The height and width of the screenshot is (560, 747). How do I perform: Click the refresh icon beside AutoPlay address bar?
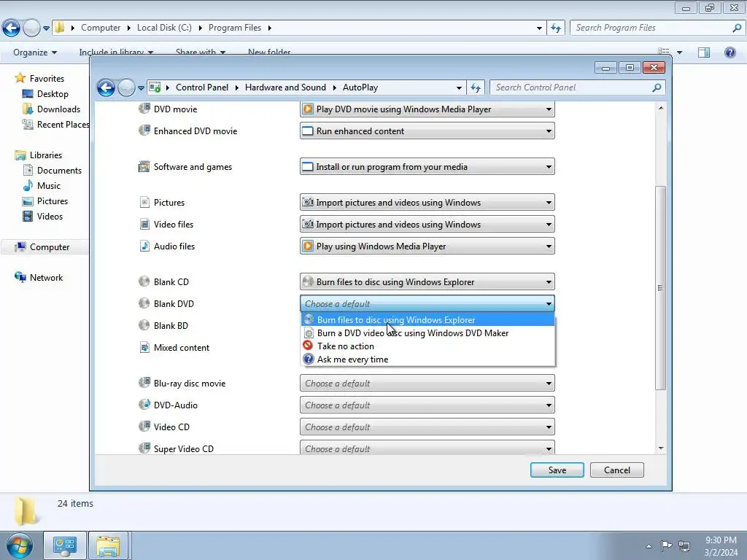coord(476,87)
